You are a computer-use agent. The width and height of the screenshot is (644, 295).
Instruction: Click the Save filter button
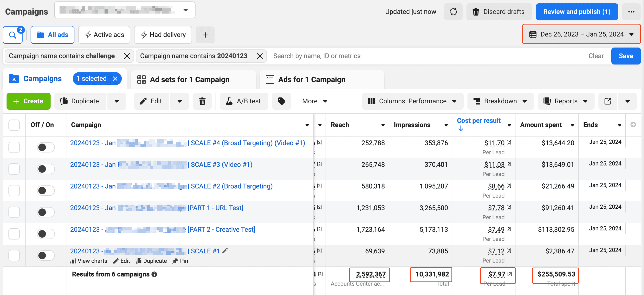pyautogui.click(x=626, y=56)
